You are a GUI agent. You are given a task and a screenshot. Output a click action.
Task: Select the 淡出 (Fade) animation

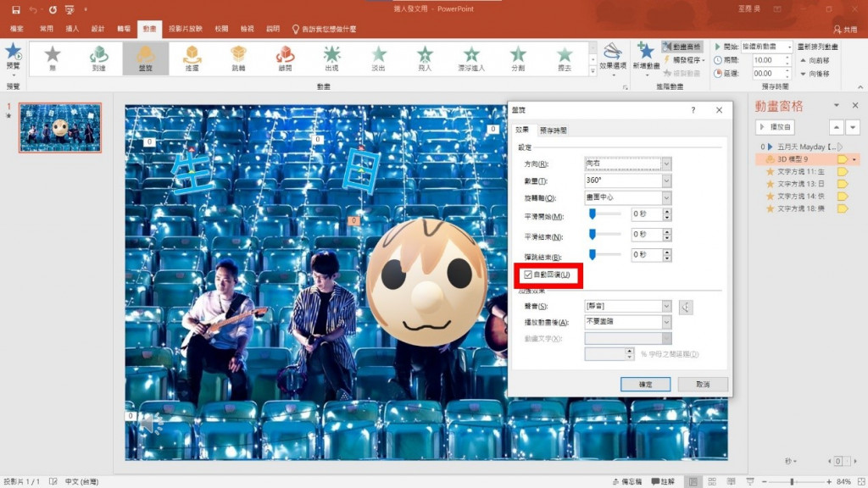(379, 58)
